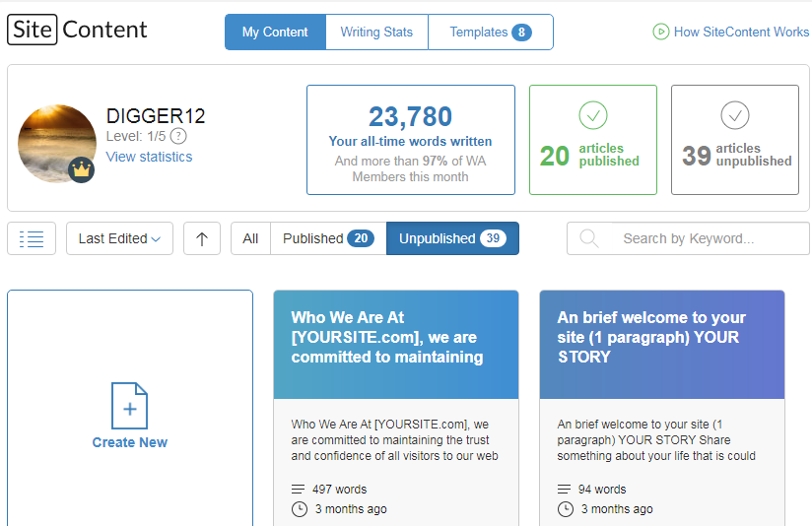812x526 pixels.
Task: Click lines icon beside 94 words
Action: point(564,490)
